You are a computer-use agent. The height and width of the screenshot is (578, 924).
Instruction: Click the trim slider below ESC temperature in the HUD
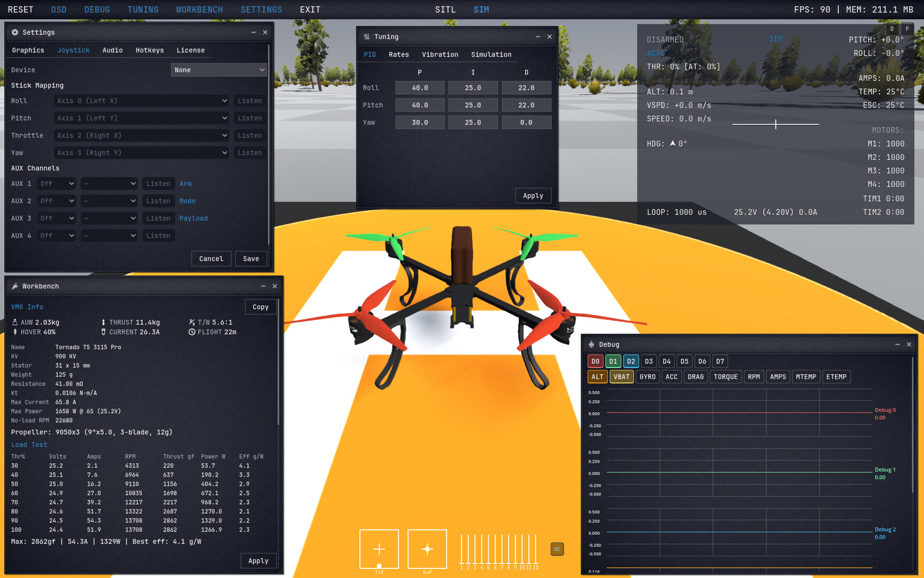[775, 124]
